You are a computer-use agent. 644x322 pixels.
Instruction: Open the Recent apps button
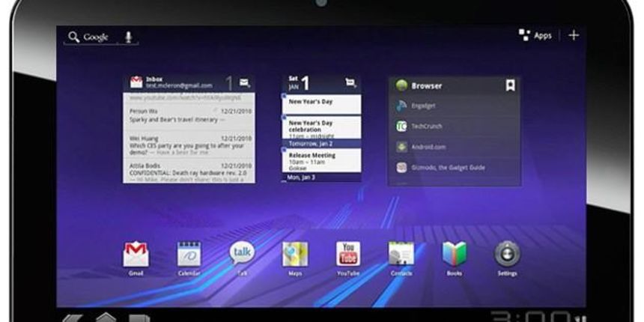click(139, 318)
